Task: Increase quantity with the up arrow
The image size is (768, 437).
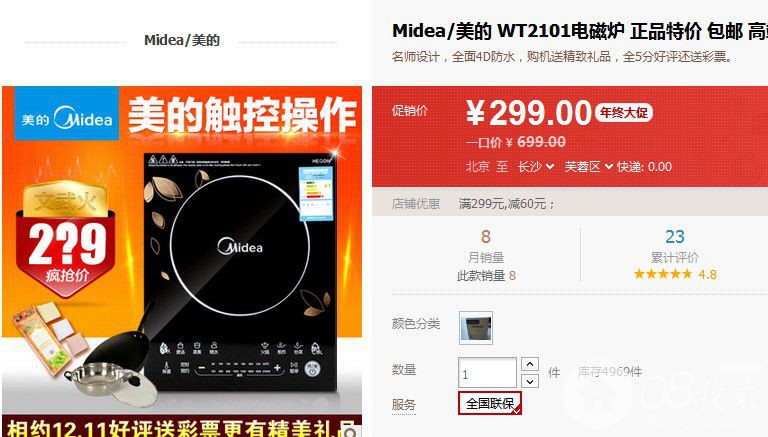Action: click(x=530, y=364)
